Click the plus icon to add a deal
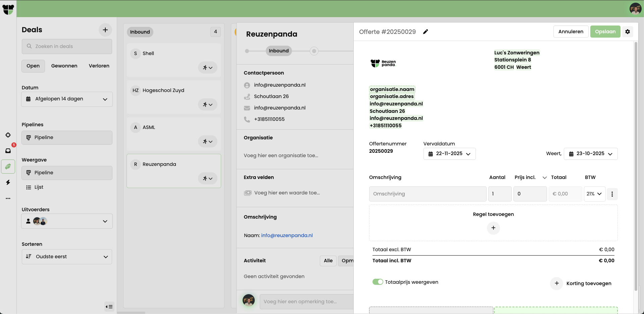 105,30
